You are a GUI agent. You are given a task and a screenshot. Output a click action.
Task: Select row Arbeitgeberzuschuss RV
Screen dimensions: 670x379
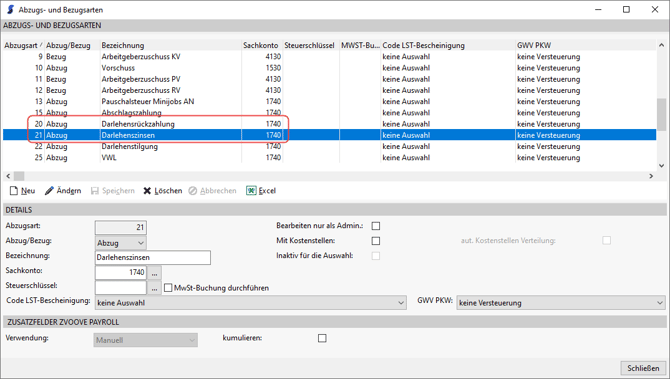pos(329,90)
